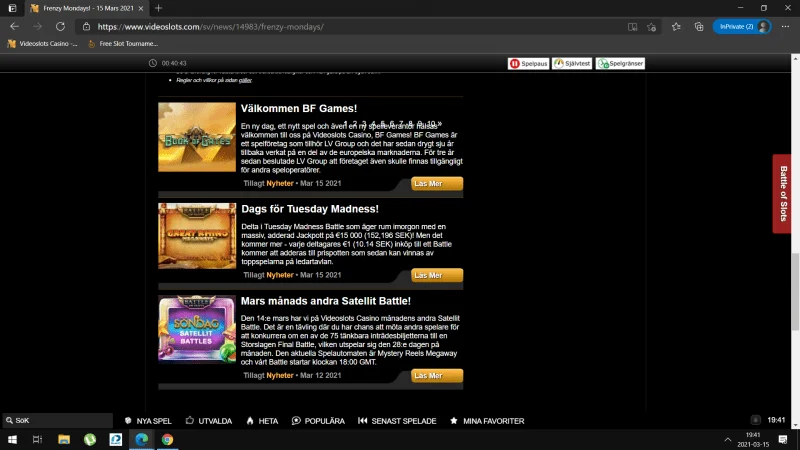Open Mars månads andra Satellit Battle headline
This screenshot has height=450, width=800.
click(x=326, y=301)
